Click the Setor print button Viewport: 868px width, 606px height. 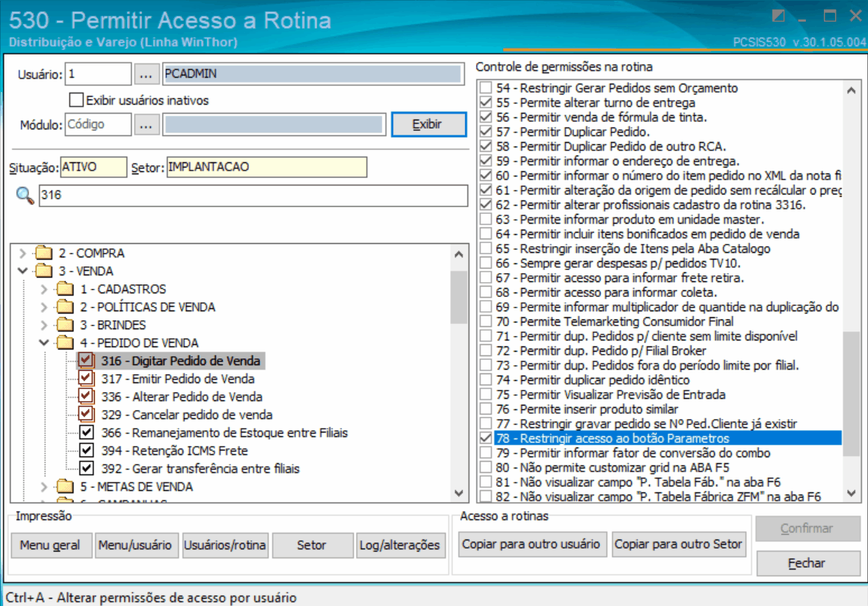[x=313, y=545]
